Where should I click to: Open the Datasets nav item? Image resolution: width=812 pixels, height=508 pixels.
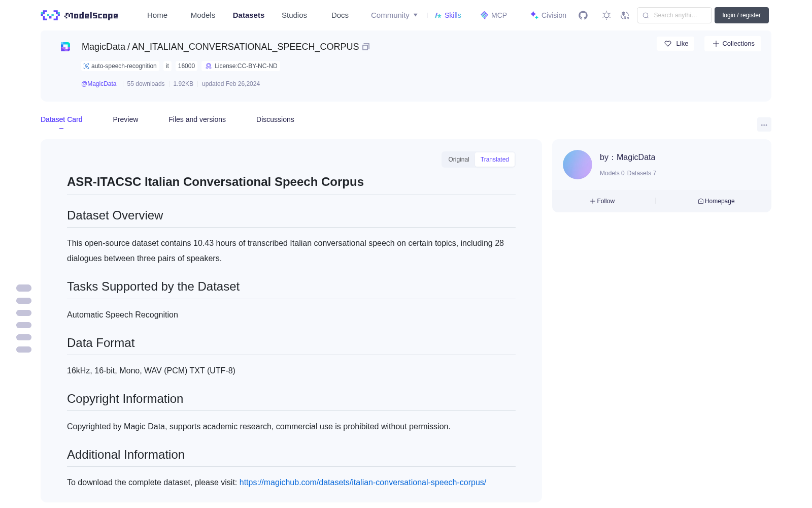coord(249,15)
